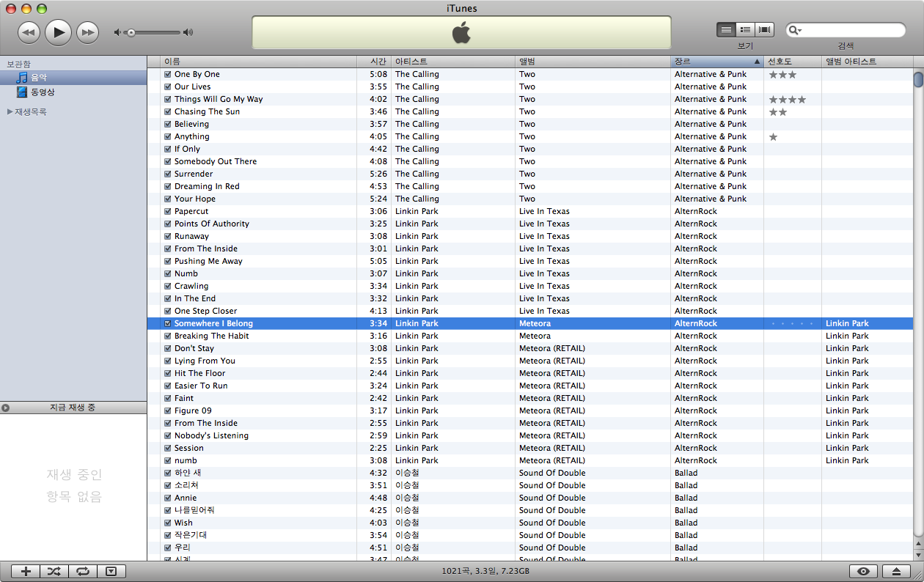The width and height of the screenshot is (924, 582).
Task: Click the 1021곡, 3.3일, 7.23GB status text
Action: coord(485,571)
